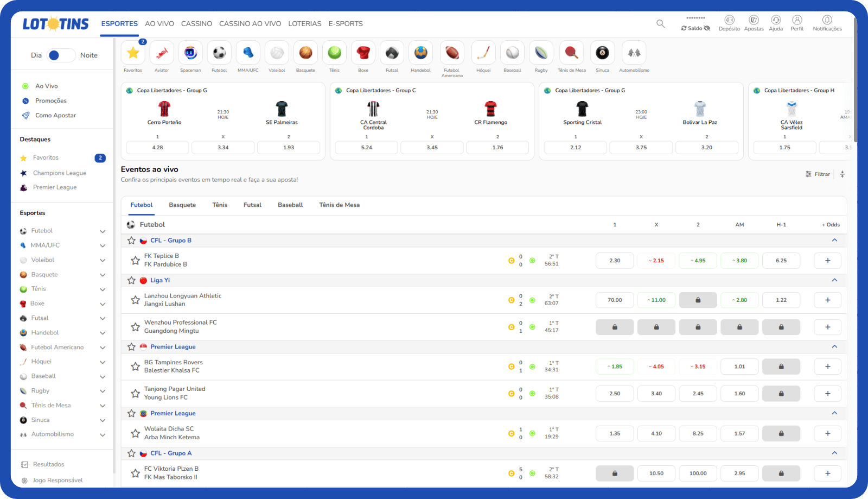Open the Jogo Responsável link
This screenshot has height=499, width=868.
(x=58, y=481)
